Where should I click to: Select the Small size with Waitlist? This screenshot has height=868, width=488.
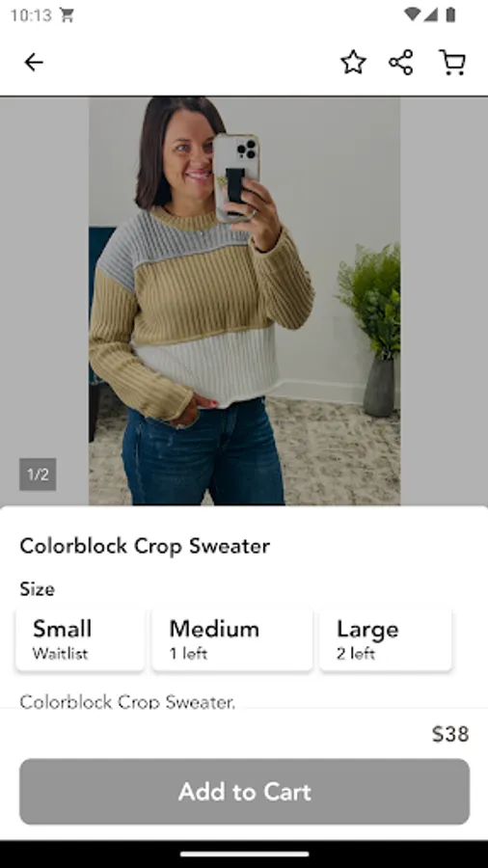pos(80,639)
